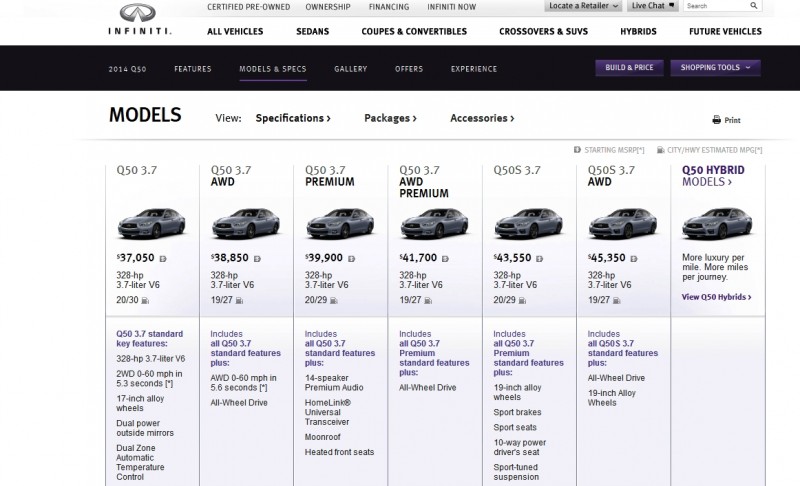Viewport: 800px width, 486px height.
Task: Click the fuel icon under Q50S 3.7 AWD
Action: tap(616, 300)
